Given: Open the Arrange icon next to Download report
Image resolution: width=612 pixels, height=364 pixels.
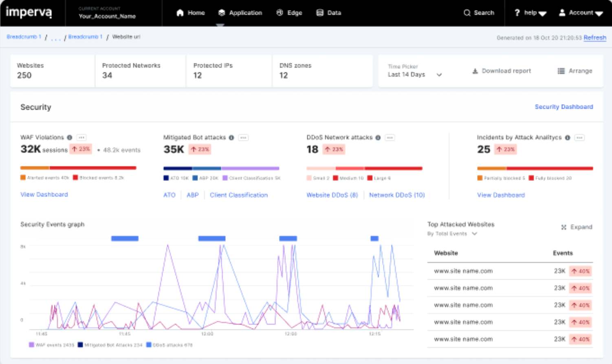Looking at the screenshot, I should pyautogui.click(x=561, y=70).
